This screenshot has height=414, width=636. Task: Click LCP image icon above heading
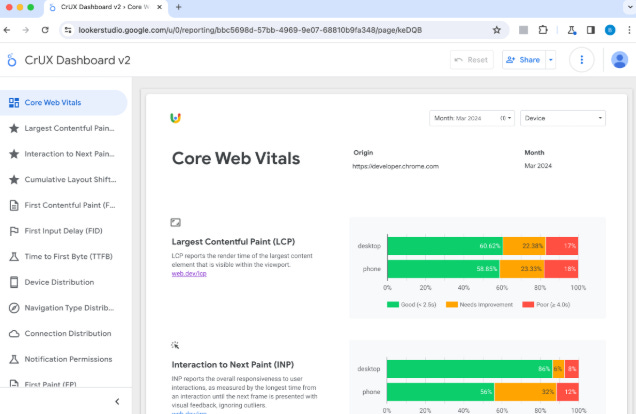coord(175,222)
